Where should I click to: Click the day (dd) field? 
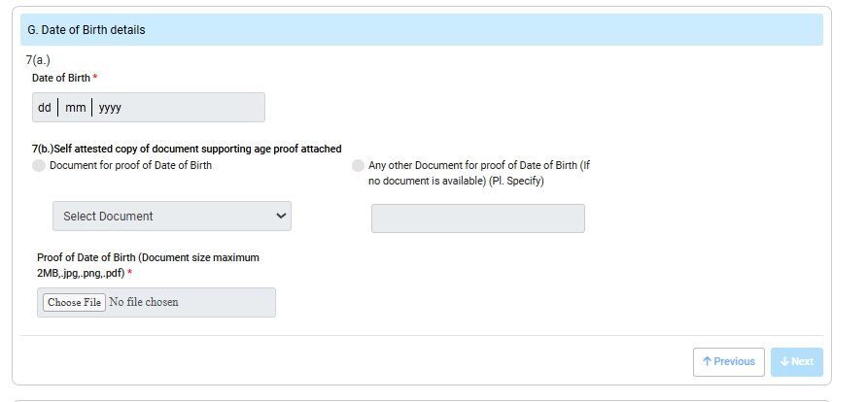point(45,108)
